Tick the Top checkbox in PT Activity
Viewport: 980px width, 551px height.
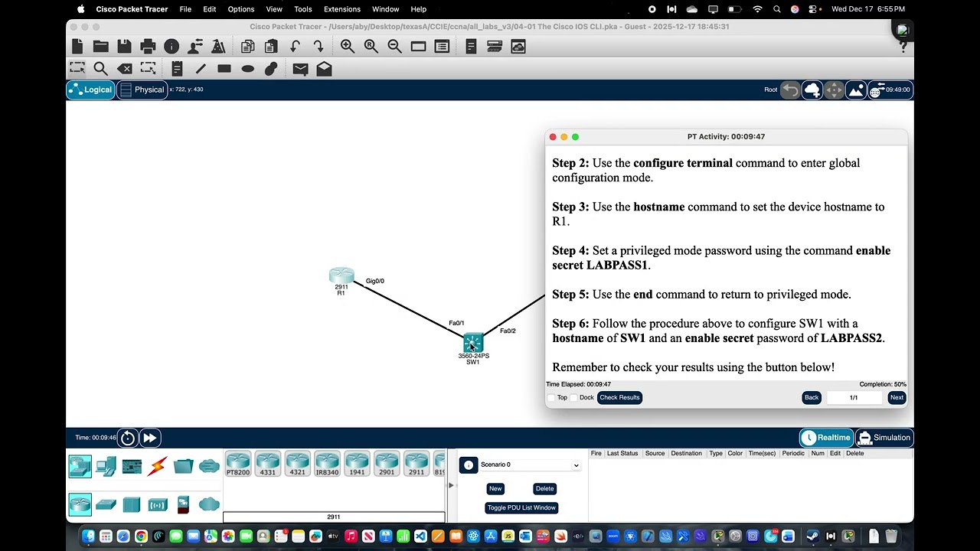551,398
